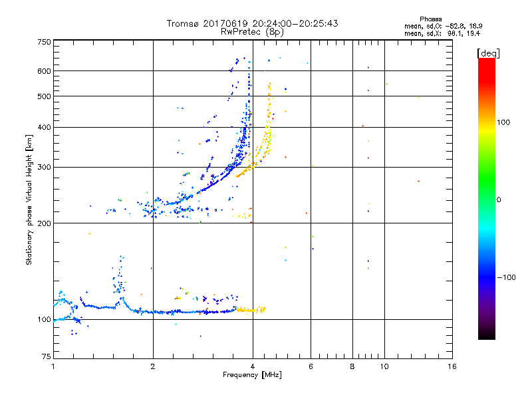The height and width of the screenshot is (399, 532).
Task: Click the green region of the phase colorbar
Action: tap(487, 178)
